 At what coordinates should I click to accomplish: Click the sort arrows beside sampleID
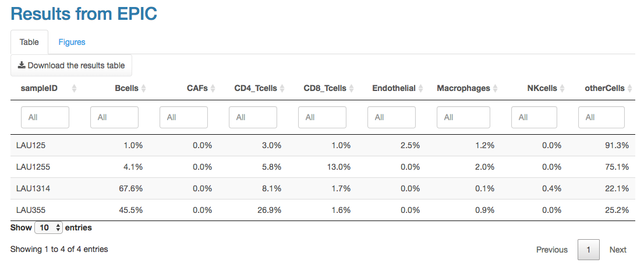coord(74,89)
